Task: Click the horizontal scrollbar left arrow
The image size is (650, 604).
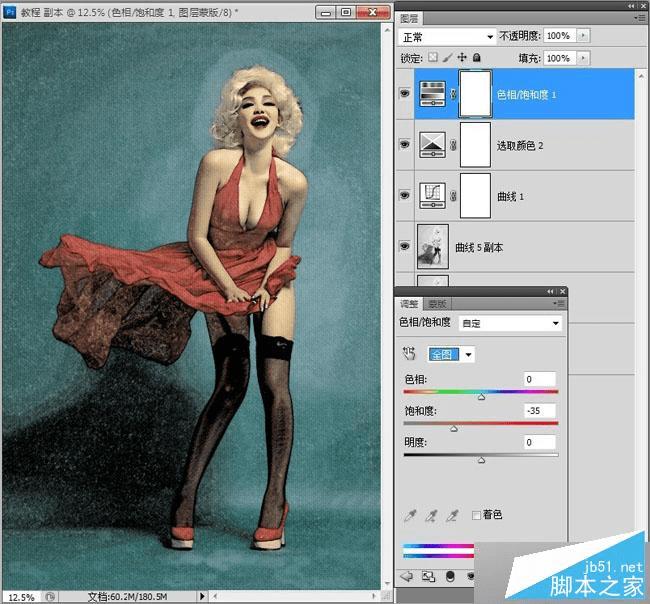Action: [215, 596]
